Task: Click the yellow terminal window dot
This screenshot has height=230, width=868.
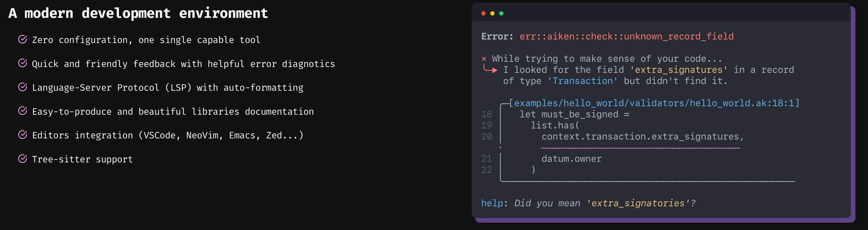Action: 492,13
